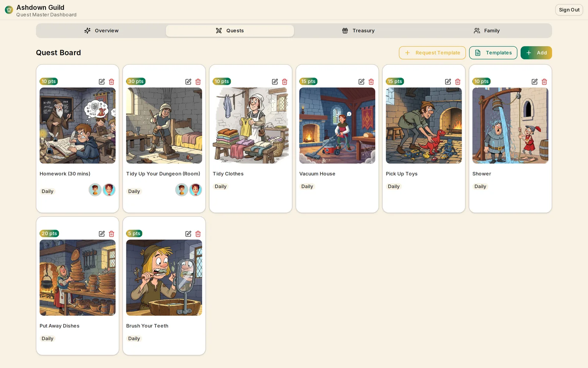Open the Vacuum House quest illustration

click(337, 125)
